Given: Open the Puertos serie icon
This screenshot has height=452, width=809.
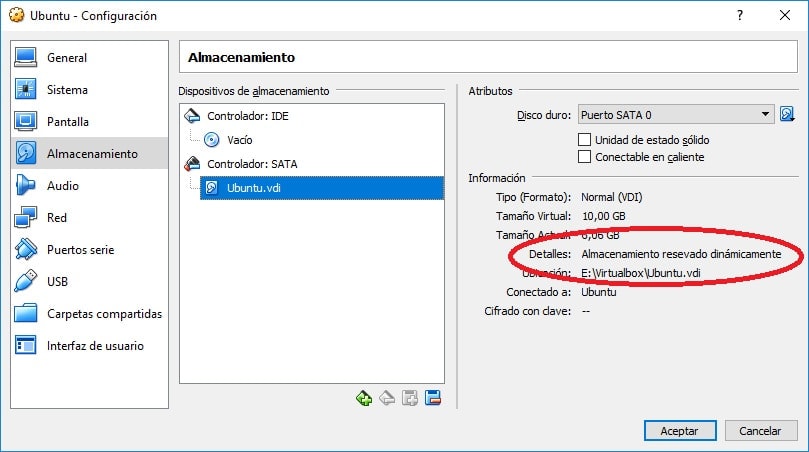Looking at the screenshot, I should [25, 249].
